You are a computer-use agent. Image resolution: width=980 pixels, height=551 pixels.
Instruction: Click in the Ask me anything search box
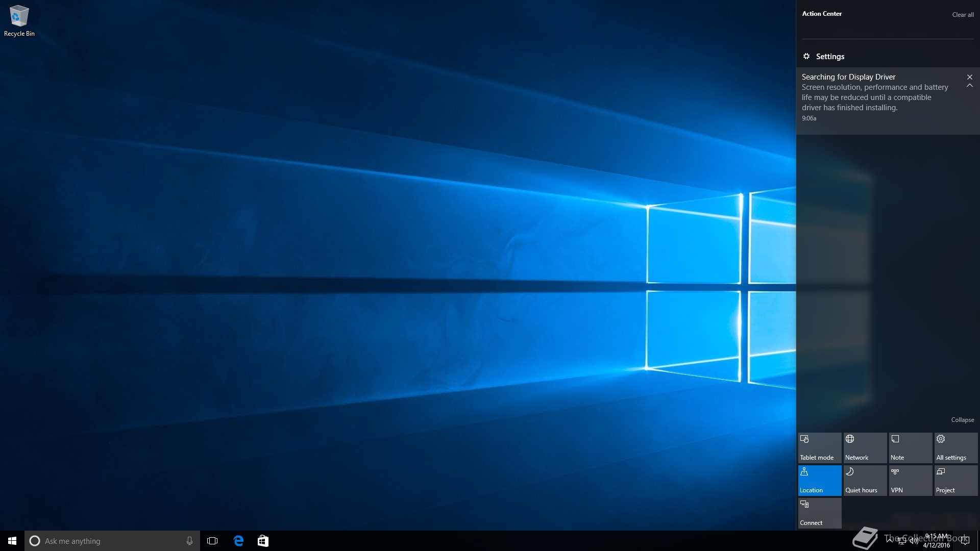[112, 541]
